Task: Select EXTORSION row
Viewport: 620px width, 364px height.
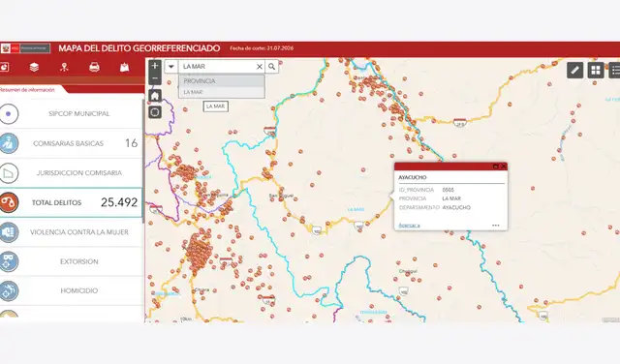Action: (71, 261)
